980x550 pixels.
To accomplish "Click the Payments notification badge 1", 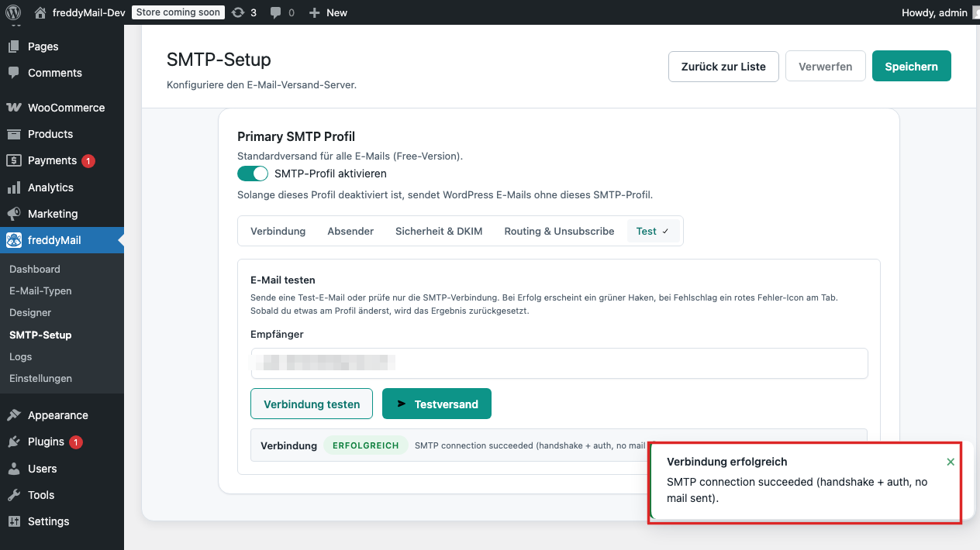I will (88, 161).
